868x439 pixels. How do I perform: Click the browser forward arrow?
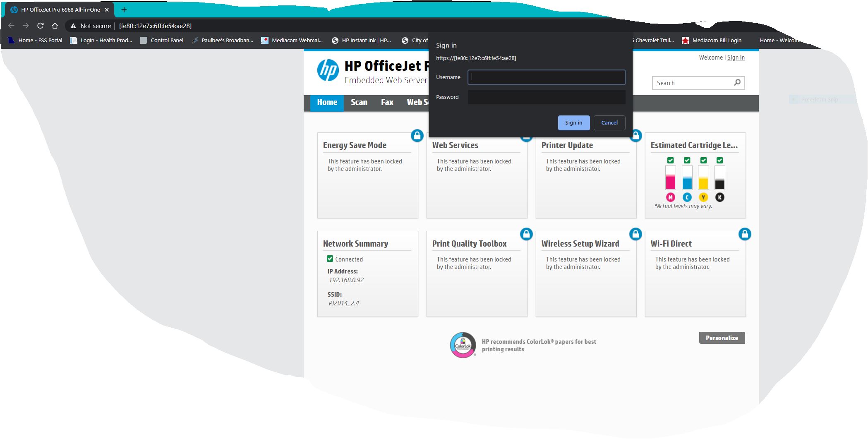click(x=26, y=26)
